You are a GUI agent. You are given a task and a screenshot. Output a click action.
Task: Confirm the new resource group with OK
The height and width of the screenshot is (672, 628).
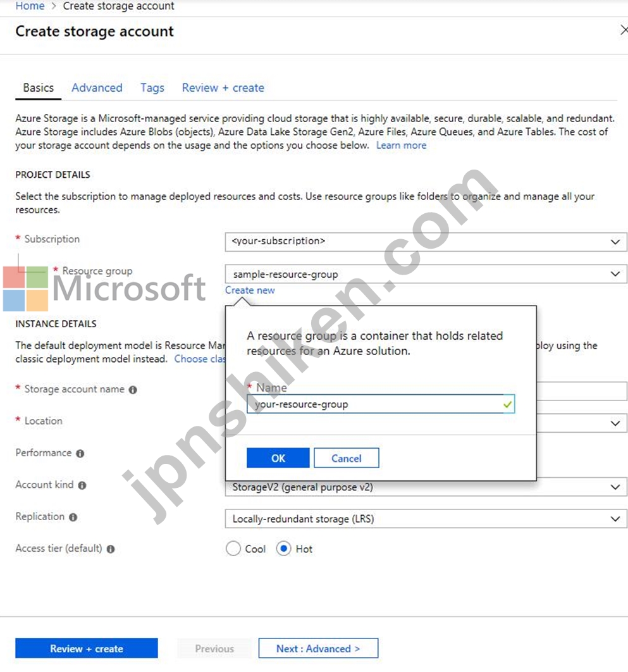(x=278, y=458)
